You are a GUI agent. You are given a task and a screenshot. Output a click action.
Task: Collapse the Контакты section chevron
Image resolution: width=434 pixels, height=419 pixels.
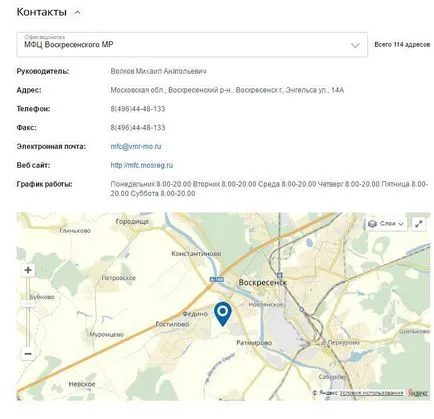[77, 13]
